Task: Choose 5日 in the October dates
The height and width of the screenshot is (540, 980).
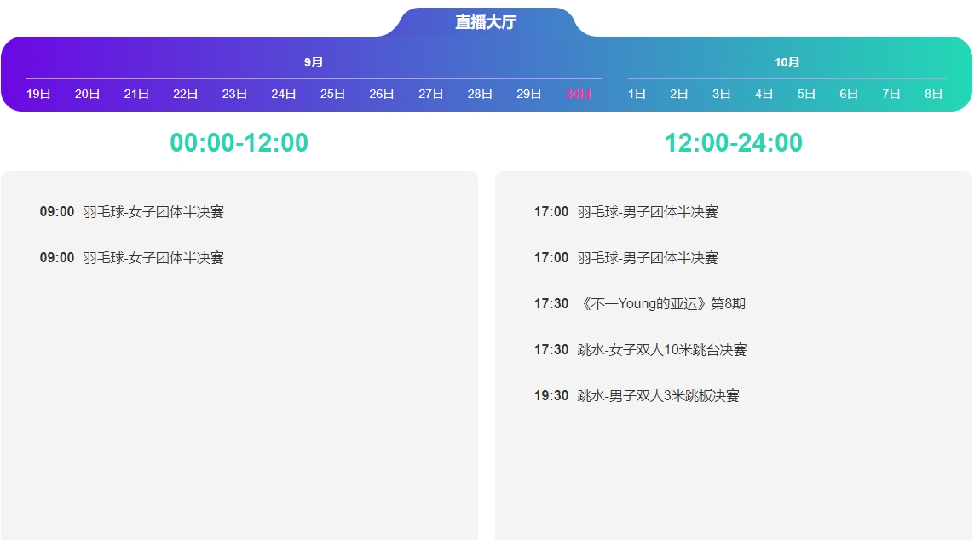Action: tap(806, 94)
